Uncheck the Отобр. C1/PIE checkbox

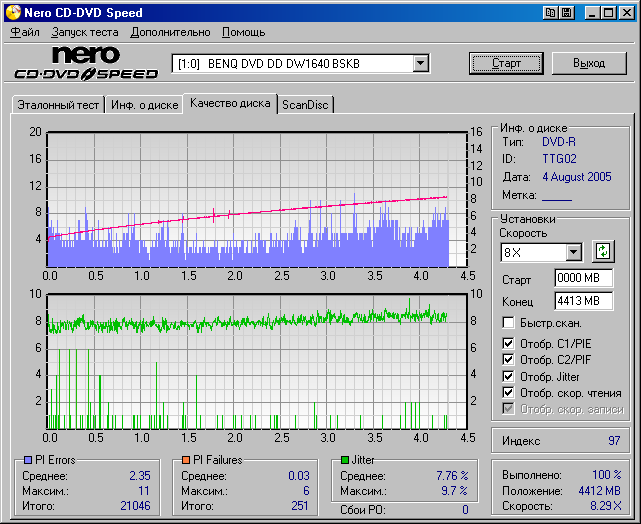pos(509,345)
